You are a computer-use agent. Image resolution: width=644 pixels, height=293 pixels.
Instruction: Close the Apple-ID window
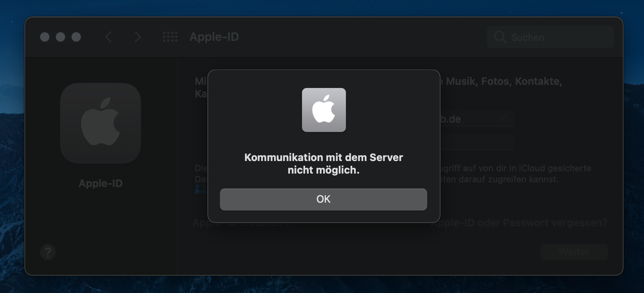(x=45, y=37)
